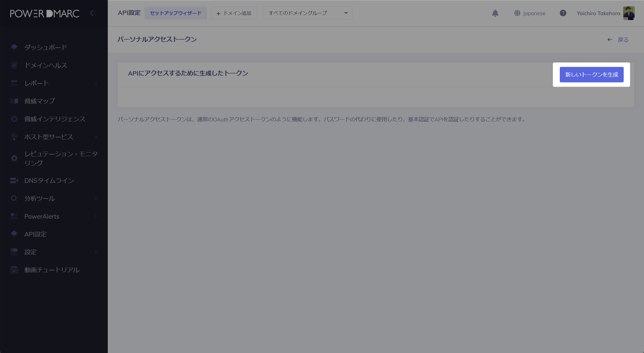644x353 pixels.
Task: Open 脅威インテリジェンス menu item
Action: [x=55, y=119]
